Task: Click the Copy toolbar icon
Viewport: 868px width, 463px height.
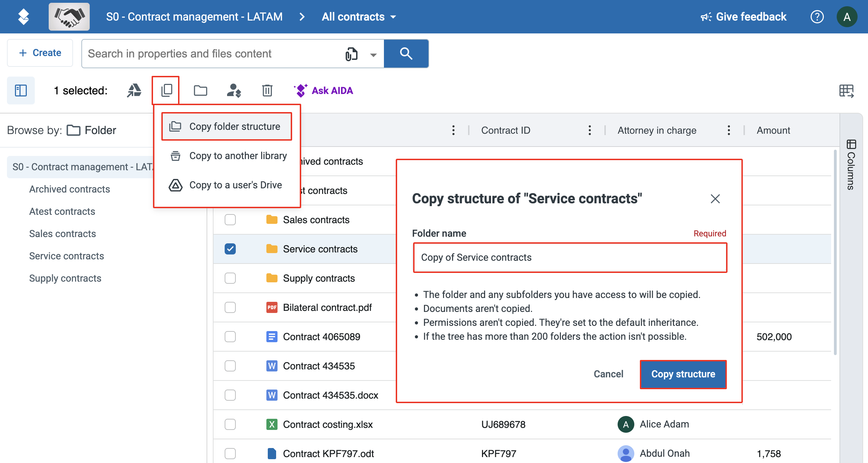Action: point(167,91)
